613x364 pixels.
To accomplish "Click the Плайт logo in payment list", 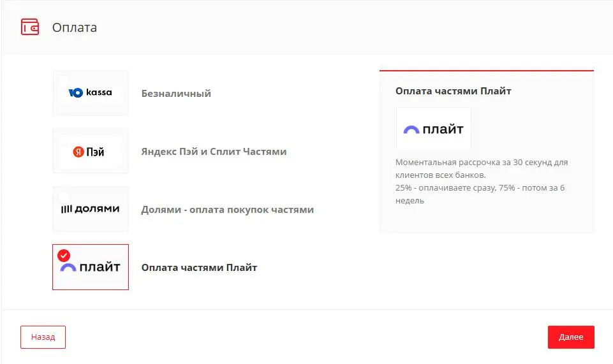I will (91, 268).
